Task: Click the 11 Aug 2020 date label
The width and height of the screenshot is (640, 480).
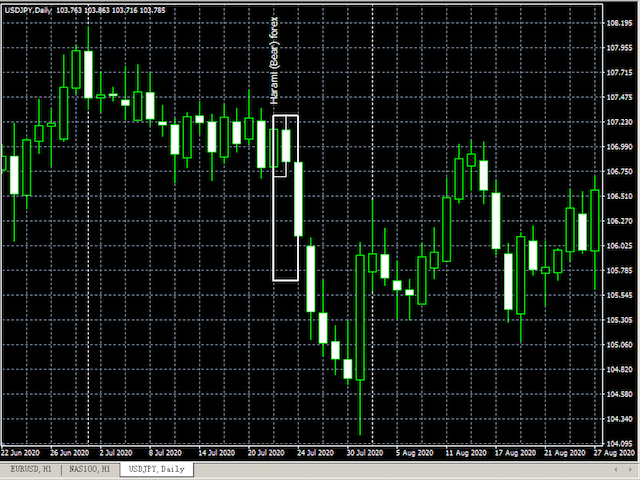Action: [466, 453]
